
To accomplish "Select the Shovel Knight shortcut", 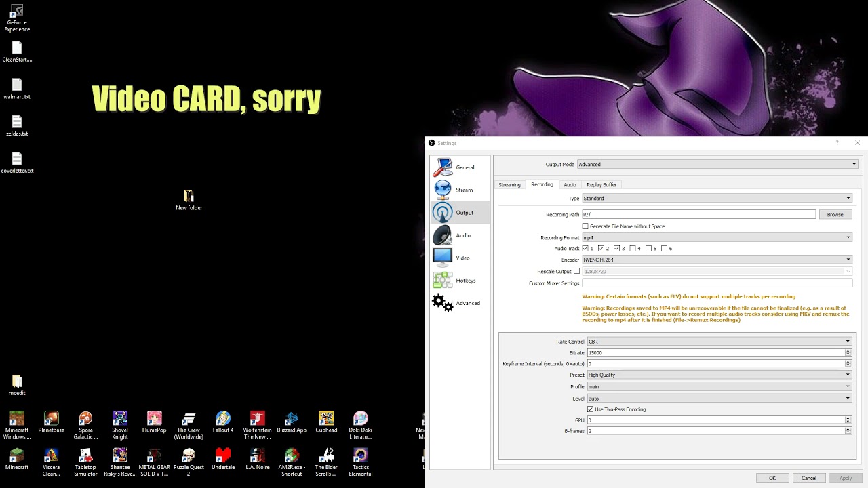I will [120, 426].
